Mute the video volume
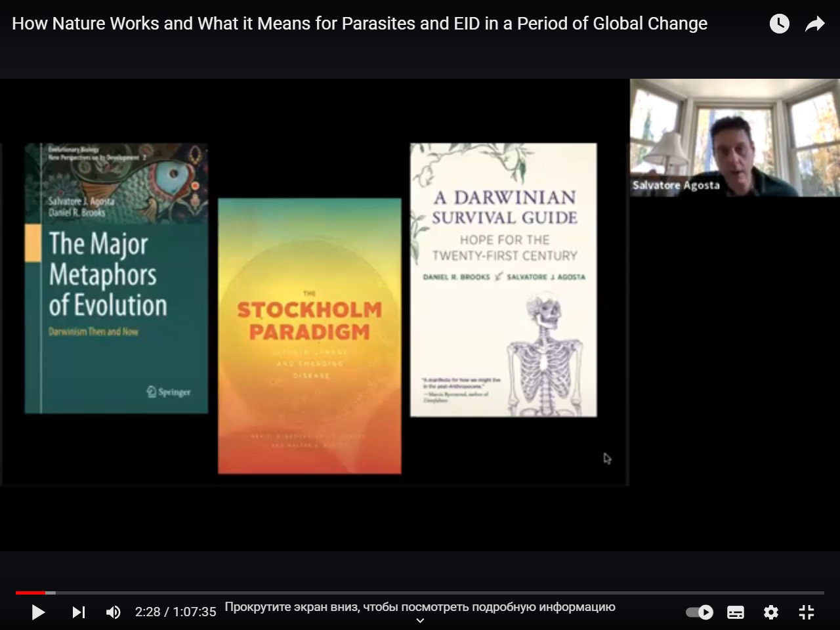Viewport: 840px width, 630px height. (114, 612)
